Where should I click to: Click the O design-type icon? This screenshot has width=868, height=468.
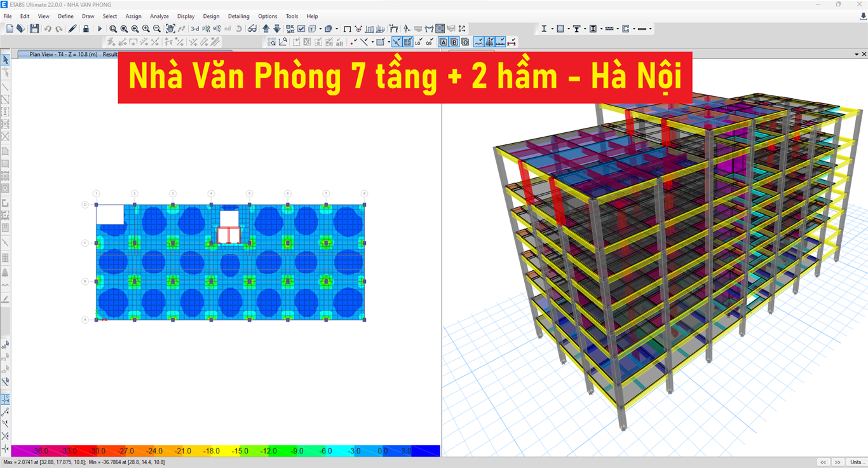(x=465, y=42)
